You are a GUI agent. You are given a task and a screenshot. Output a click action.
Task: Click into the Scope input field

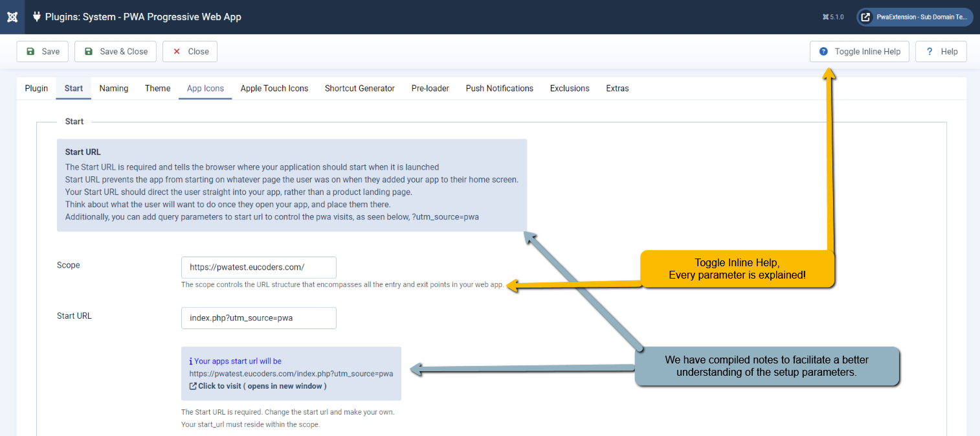click(x=259, y=268)
